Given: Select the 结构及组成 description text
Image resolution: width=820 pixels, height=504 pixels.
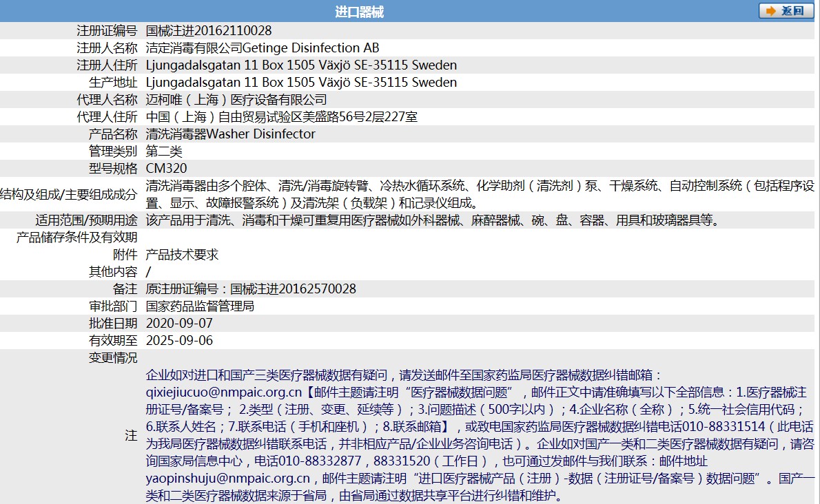Looking at the screenshot, I should [x=480, y=194].
